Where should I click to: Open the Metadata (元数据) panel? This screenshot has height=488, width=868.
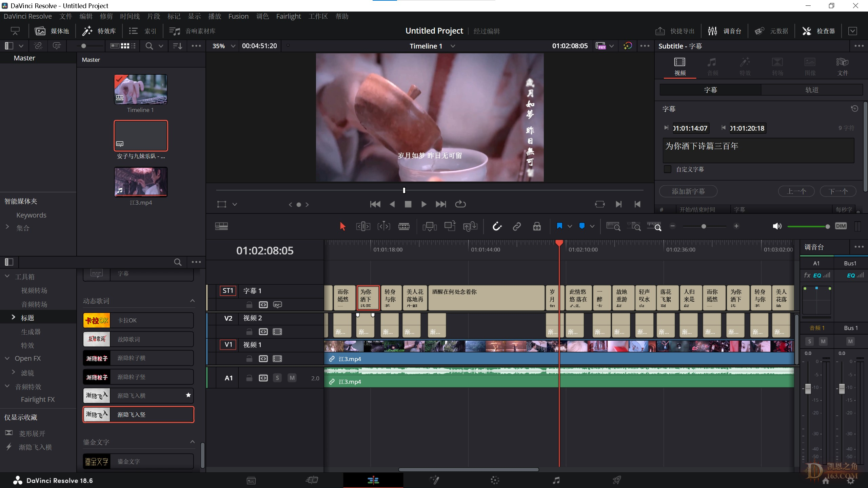click(x=771, y=31)
